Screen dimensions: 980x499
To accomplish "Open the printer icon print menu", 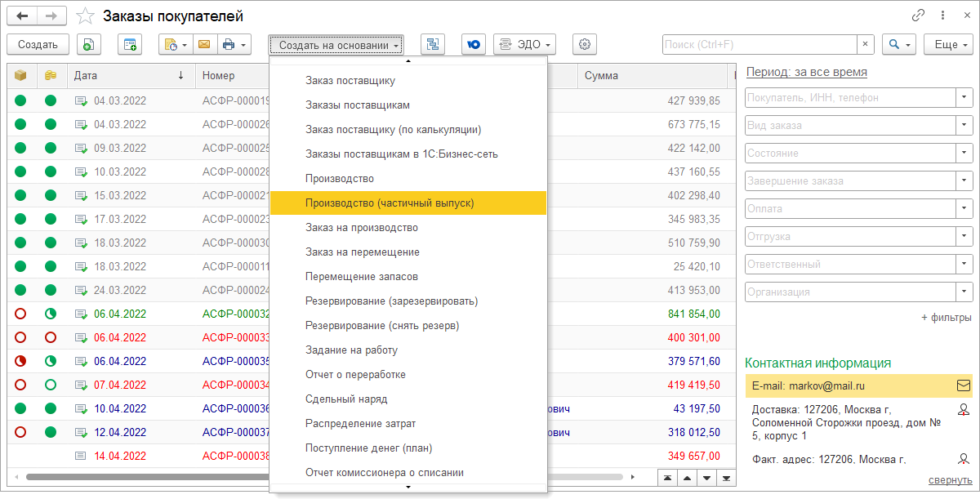I will (234, 45).
